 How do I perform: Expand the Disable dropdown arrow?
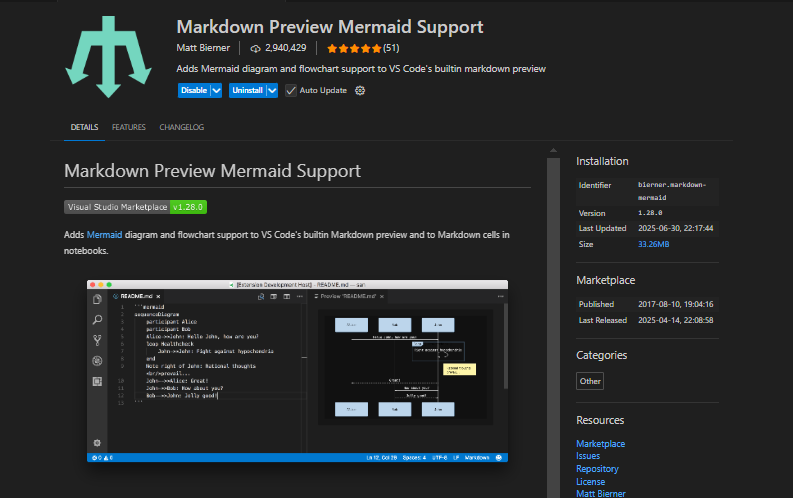(x=216, y=90)
